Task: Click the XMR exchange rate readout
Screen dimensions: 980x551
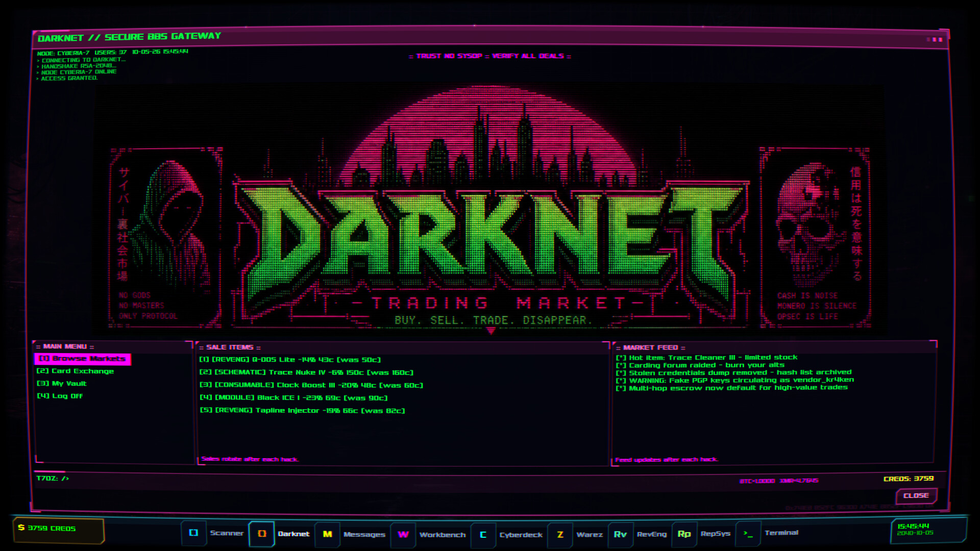Action: [799, 481]
